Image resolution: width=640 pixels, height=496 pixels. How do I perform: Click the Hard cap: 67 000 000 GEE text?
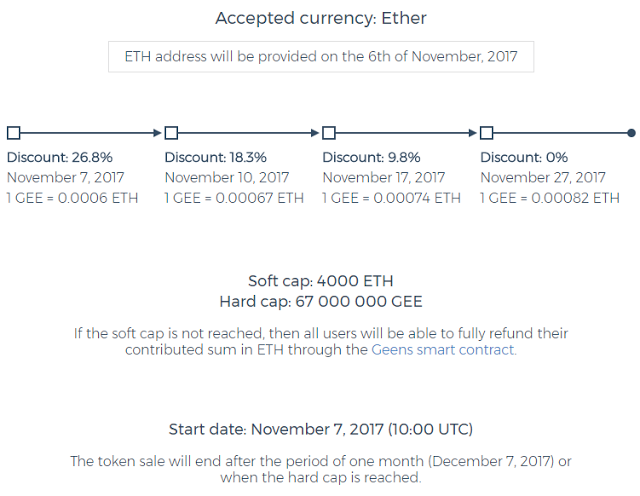(x=320, y=301)
